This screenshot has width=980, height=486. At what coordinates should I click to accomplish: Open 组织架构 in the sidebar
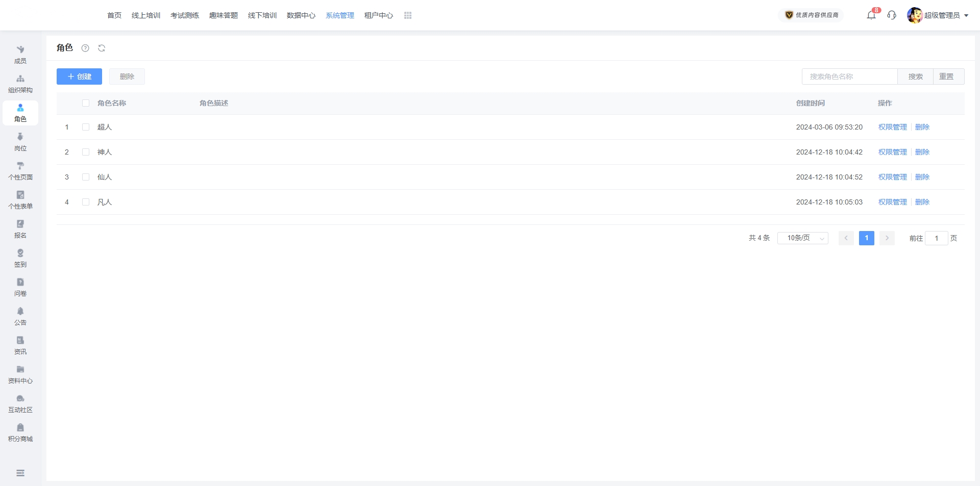(x=20, y=84)
